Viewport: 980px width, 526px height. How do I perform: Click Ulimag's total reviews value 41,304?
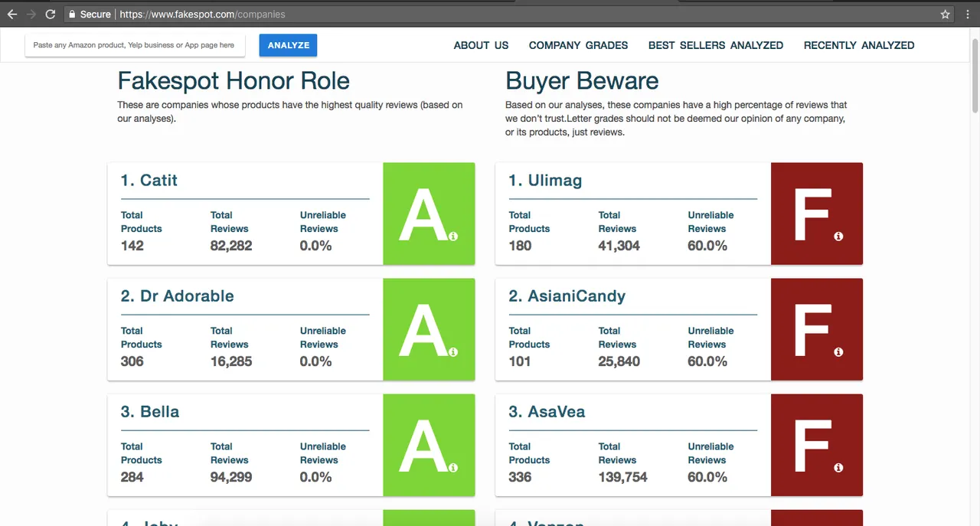click(619, 246)
